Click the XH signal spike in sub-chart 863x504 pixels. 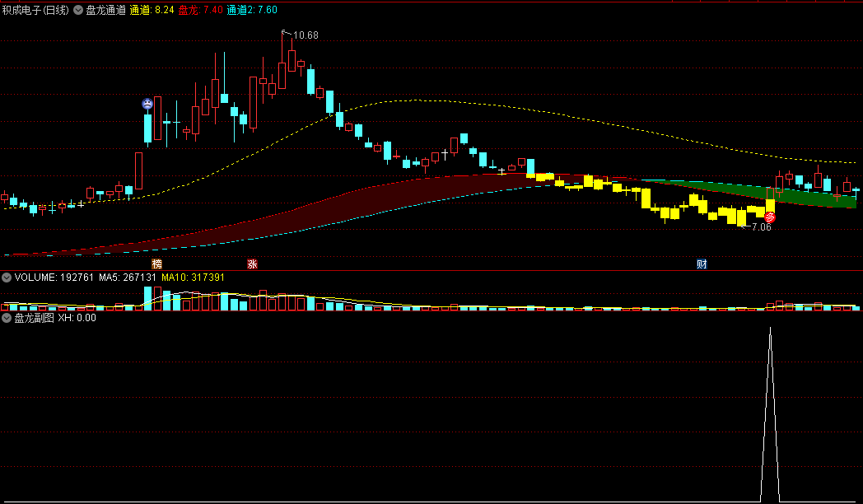(x=770, y=414)
